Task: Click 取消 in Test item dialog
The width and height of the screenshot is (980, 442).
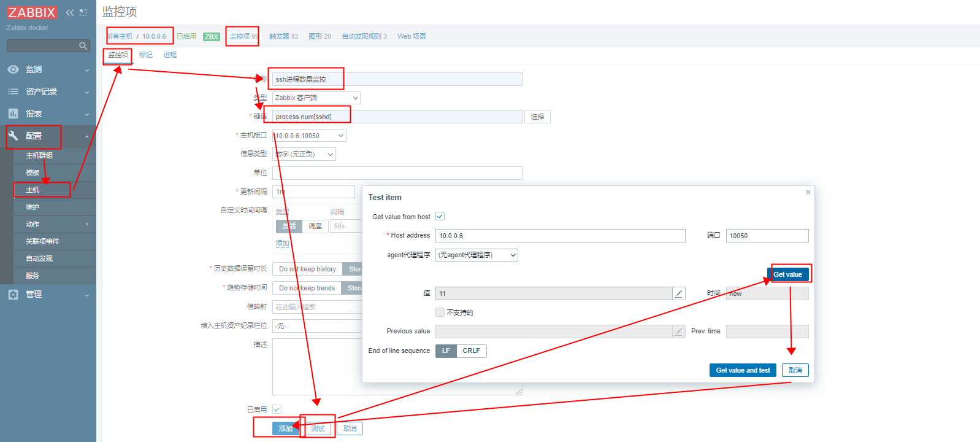Action: click(795, 370)
